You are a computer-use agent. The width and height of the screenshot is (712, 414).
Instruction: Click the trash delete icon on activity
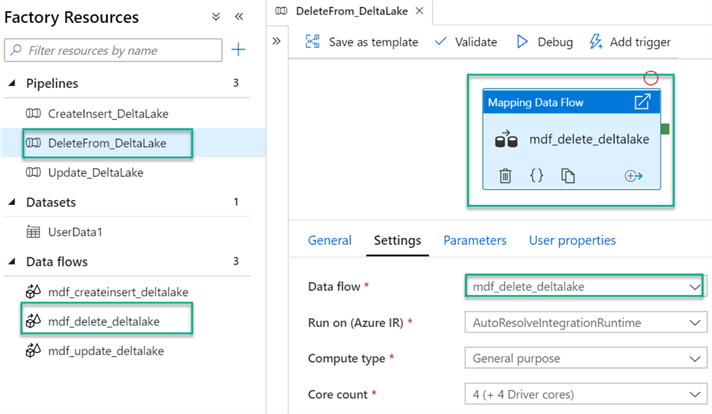505,176
